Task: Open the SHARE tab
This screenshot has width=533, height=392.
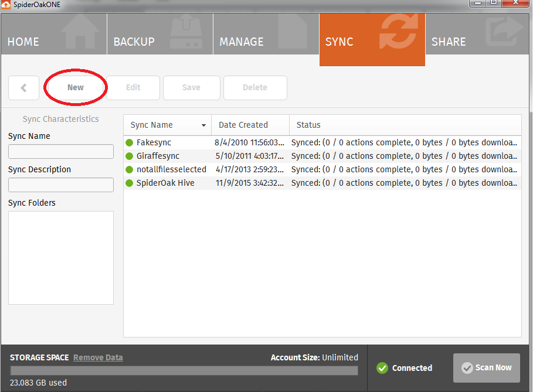Action: (477, 34)
